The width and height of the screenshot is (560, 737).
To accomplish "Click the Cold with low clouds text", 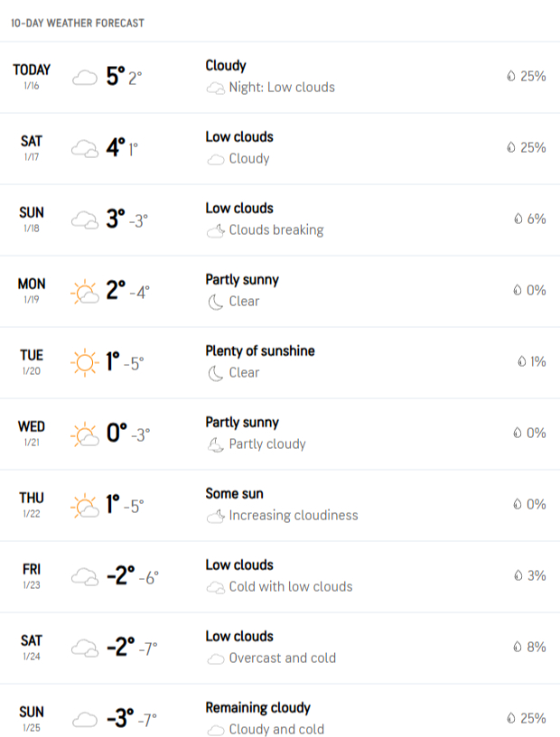I will tap(291, 587).
